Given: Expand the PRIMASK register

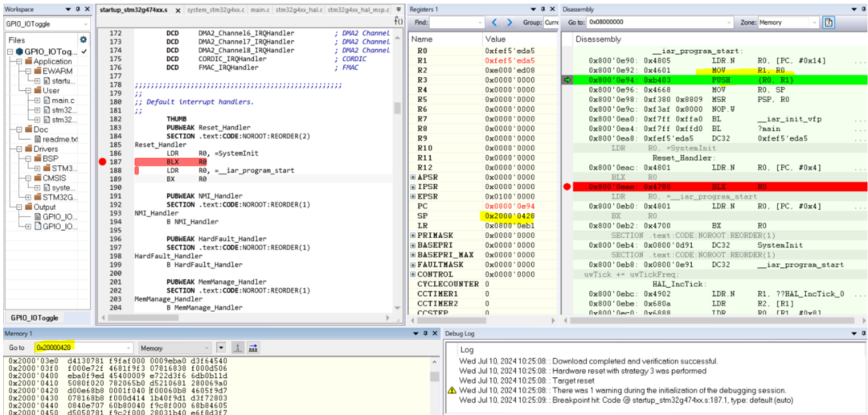Looking at the screenshot, I should click(413, 236).
